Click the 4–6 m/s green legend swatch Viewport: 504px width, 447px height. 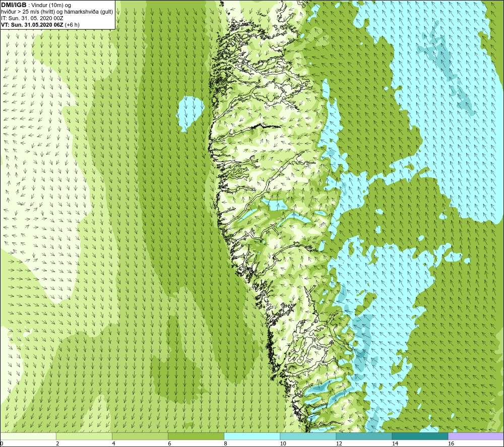140,436
